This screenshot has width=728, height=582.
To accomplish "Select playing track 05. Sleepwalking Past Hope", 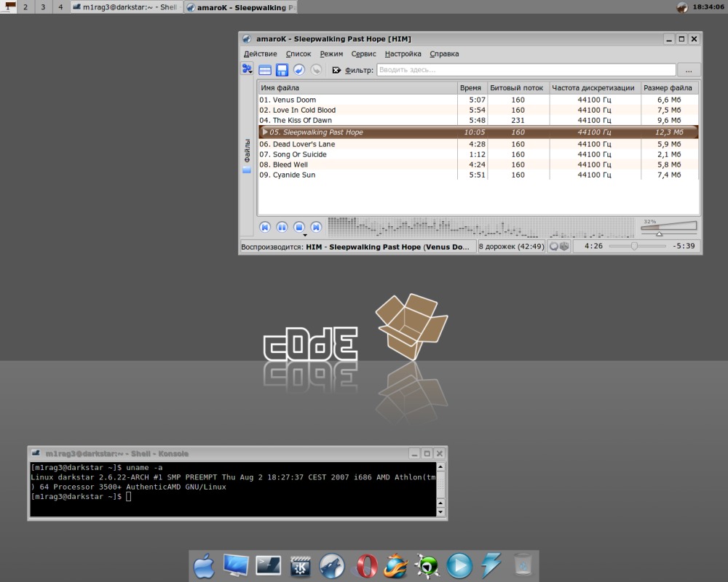I will tap(478, 132).
